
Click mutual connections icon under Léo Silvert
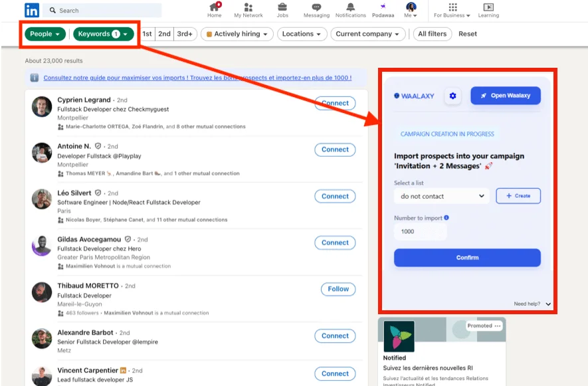click(60, 220)
